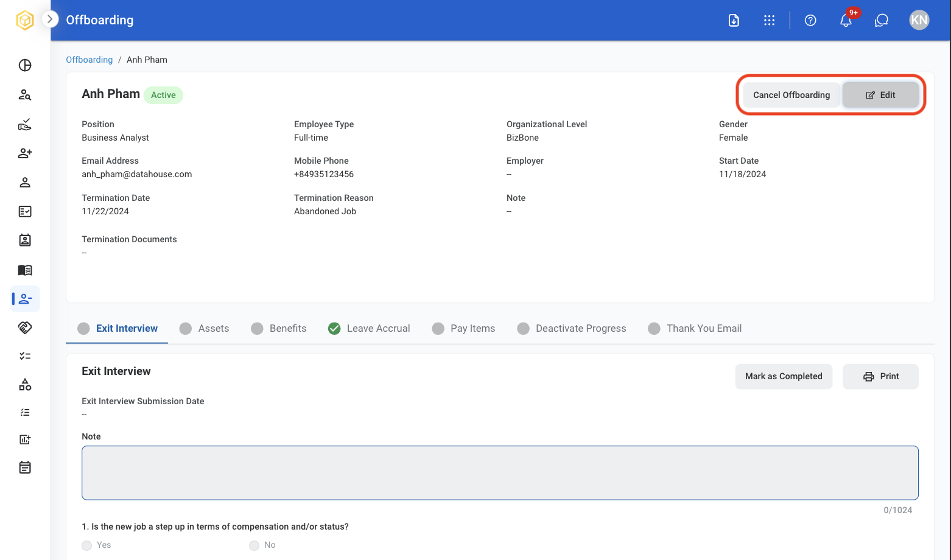Switch to the Benefits tab
Screen dimensions: 951x560
click(278, 328)
